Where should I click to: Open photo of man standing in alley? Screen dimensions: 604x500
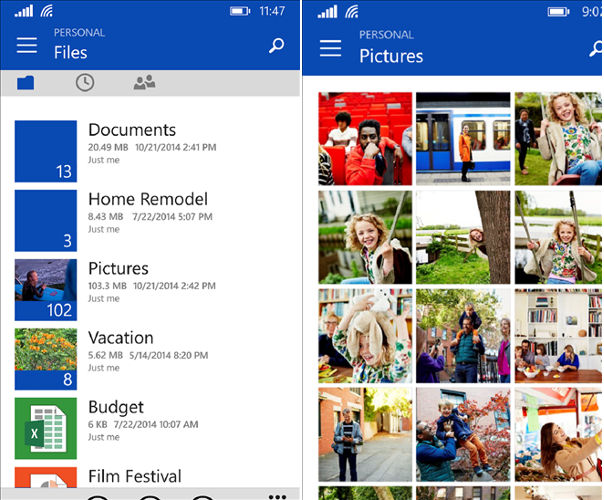click(x=365, y=435)
